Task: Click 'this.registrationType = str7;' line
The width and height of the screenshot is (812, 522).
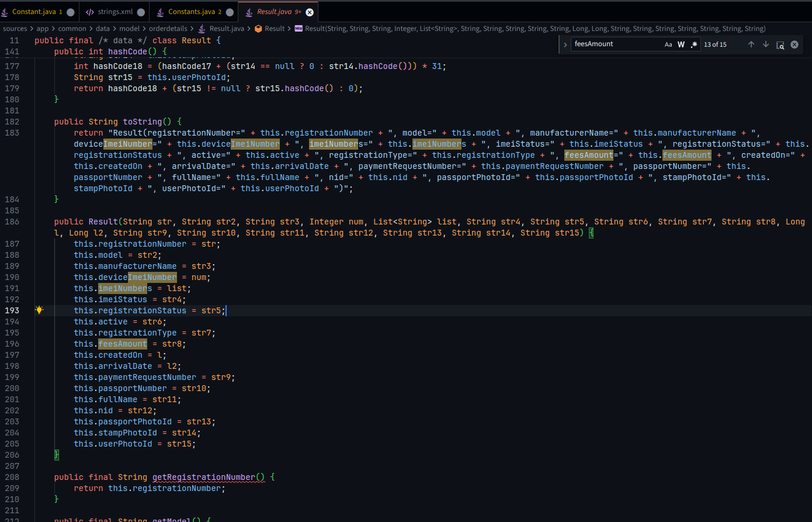Action: pyautogui.click(x=144, y=333)
